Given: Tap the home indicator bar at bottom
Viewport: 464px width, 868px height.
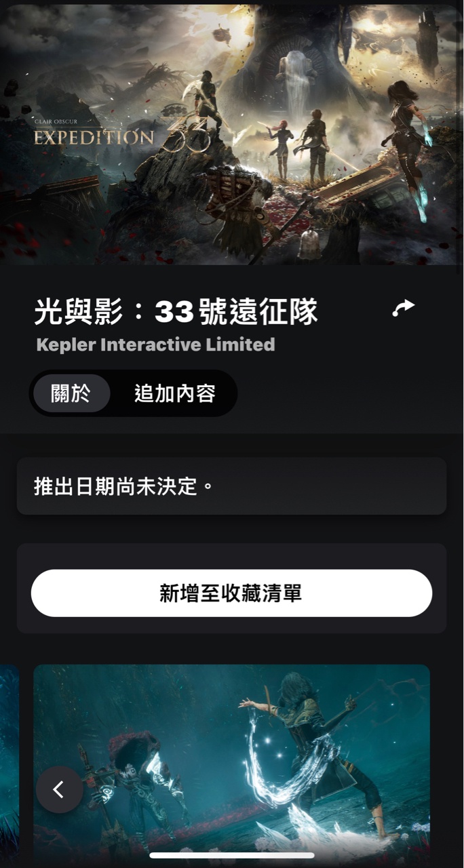Looking at the screenshot, I should click(232, 855).
